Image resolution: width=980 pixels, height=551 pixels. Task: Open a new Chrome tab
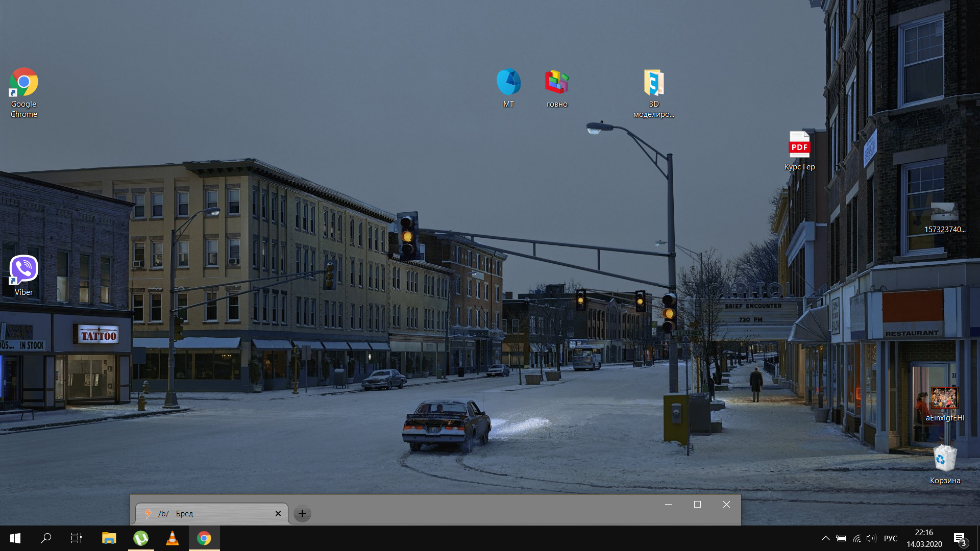tap(302, 514)
